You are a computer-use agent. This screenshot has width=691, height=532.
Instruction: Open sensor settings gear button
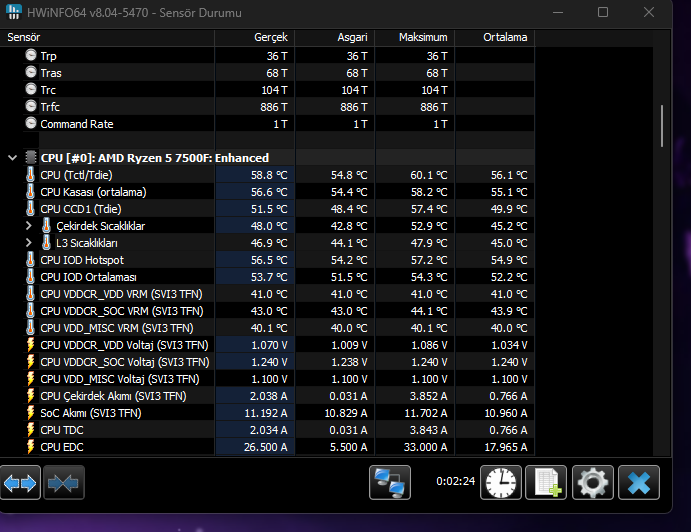tap(593, 483)
